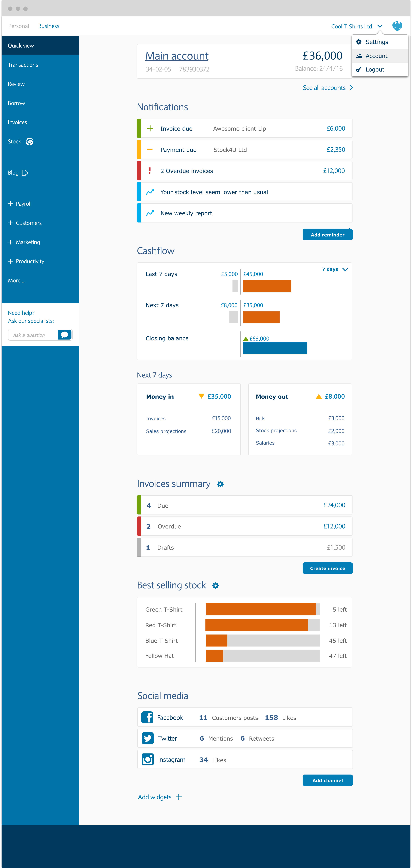
Task: Click the 6 Retweets Twitter stat
Action: pyautogui.click(x=257, y=739)
